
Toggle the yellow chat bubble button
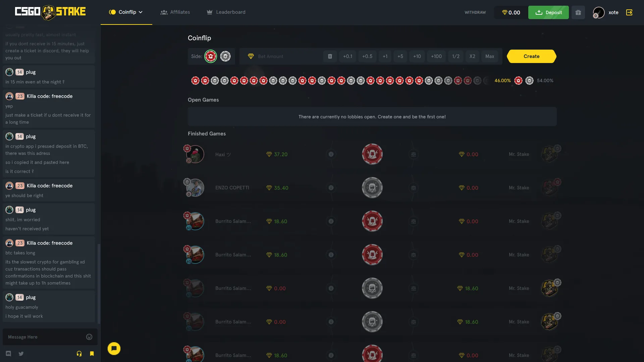point(114,349)
